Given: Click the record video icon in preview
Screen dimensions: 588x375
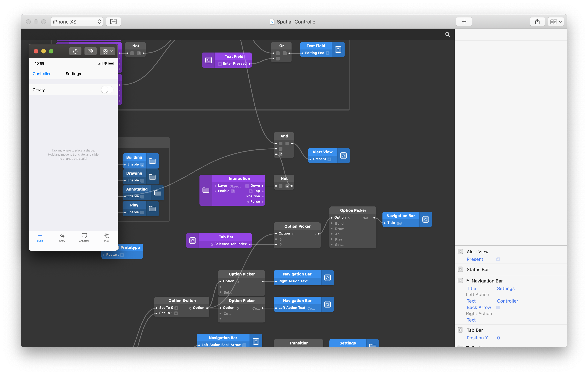Looking at the screenshot, I should 90,51.
